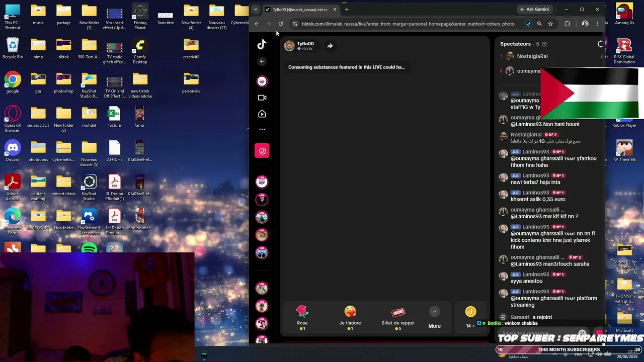This screenshot has width=644, height=362.
Task: Select This PC shortcut on desktop
Action: point(13,17)
